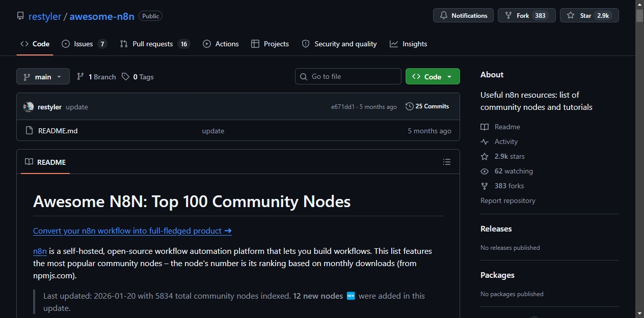Open the Projects tab
This screenshot has height=318, width=644.
point(270,44)
